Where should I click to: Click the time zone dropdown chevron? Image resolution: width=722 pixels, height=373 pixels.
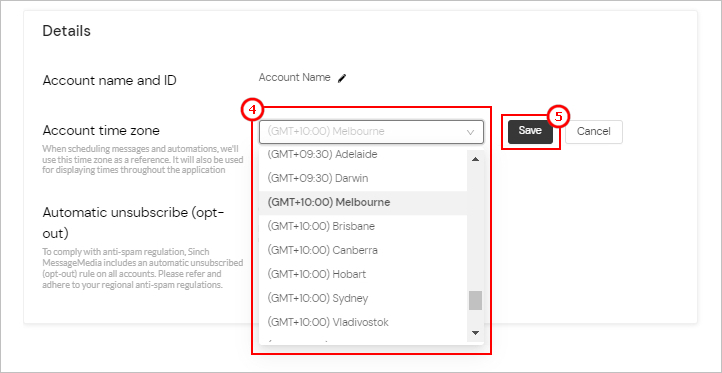[x=470, y=132]
